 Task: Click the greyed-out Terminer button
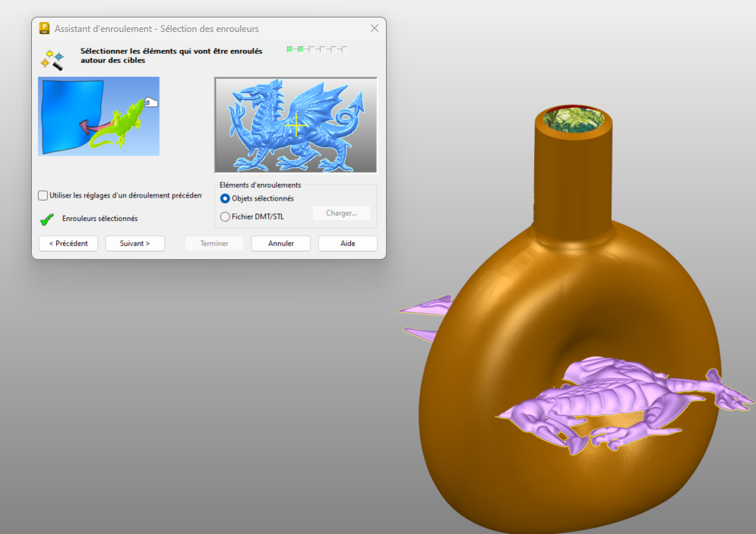coord(214,243)
